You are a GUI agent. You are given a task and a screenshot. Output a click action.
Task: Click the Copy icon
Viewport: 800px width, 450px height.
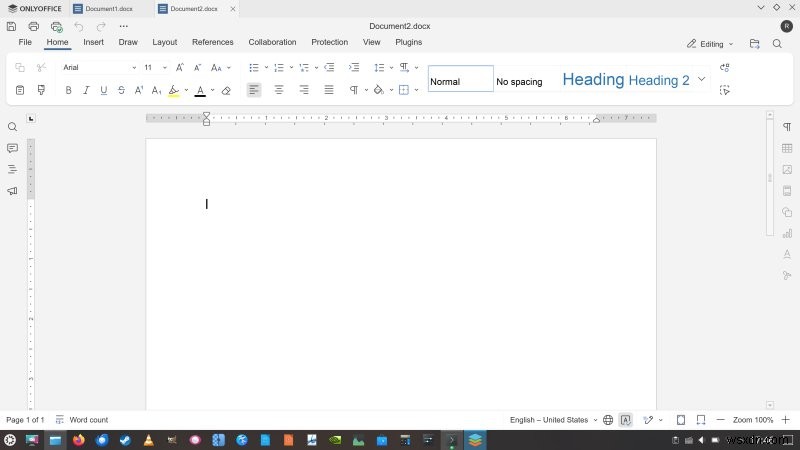20,67
